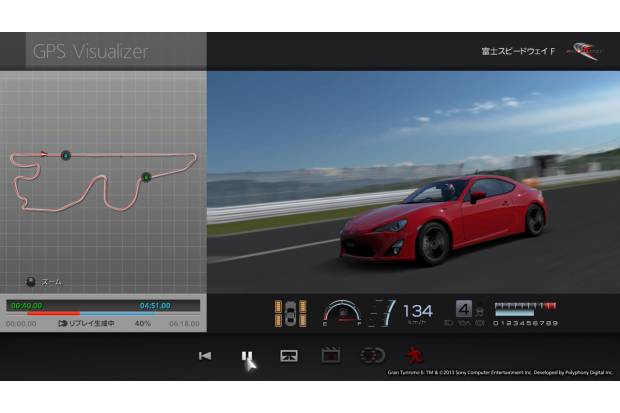Click the 134 speed readout
Image resolution: width=620 pixels, height=413 pixels.
[x=418, y=311]
